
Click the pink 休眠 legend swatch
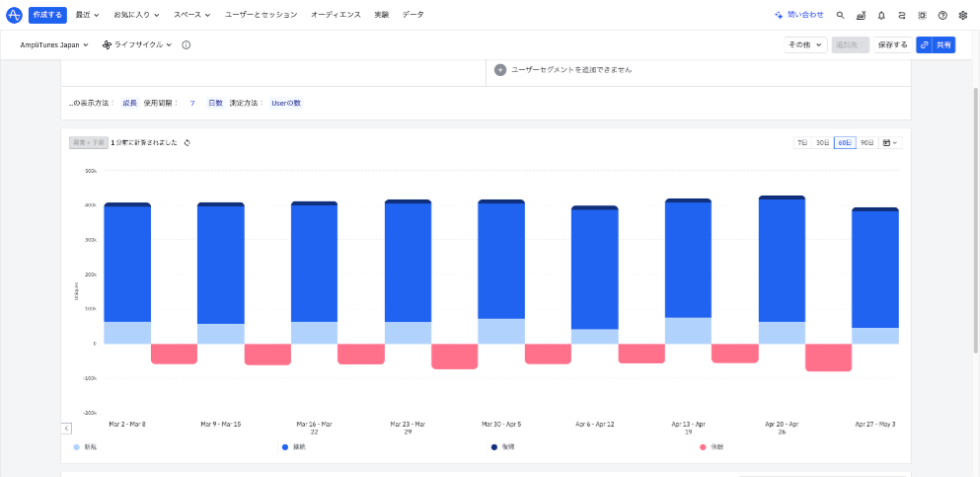click(703, 447)
